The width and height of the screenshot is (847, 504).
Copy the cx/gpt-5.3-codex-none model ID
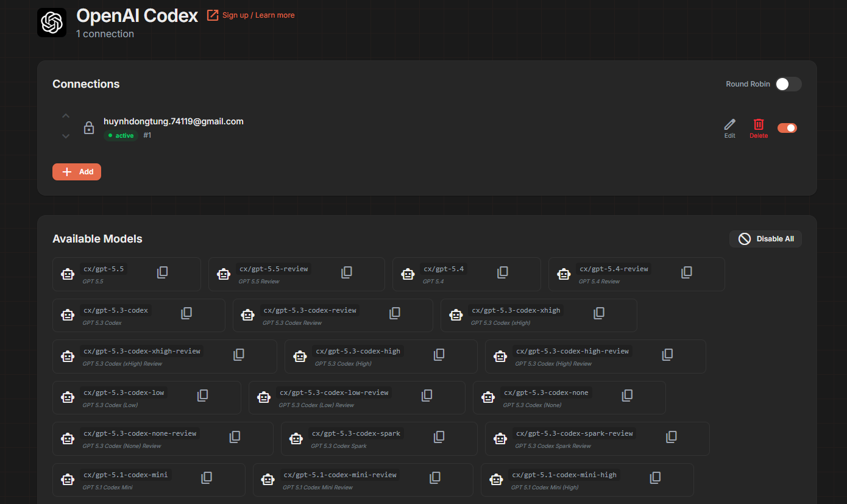(627, 396)
